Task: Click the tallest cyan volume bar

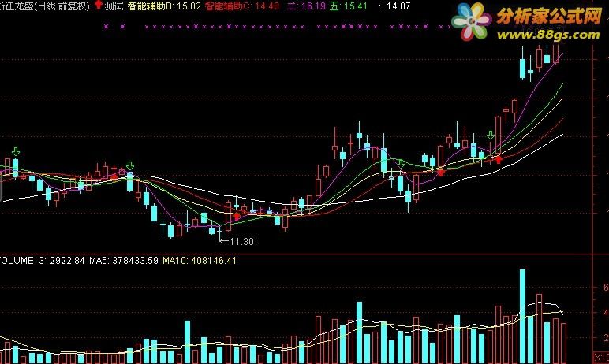Action: point(523,316)
